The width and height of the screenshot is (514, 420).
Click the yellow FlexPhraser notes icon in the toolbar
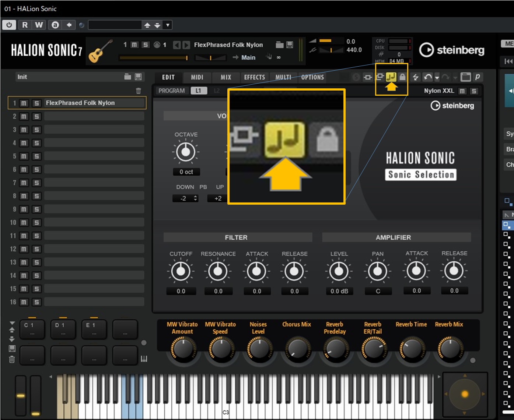(391, 77)
